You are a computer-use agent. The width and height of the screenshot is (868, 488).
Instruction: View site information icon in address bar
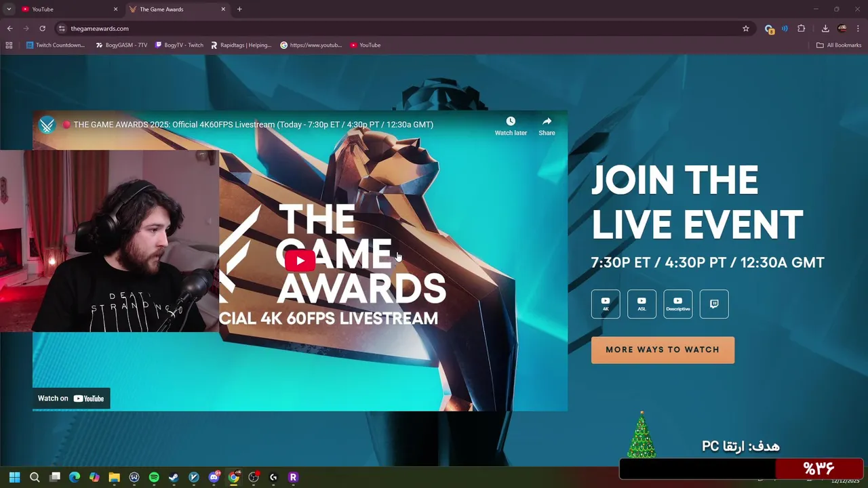62,28
